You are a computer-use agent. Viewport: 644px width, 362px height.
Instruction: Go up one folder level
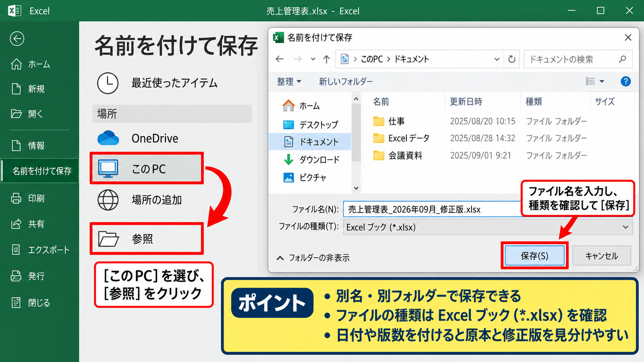(327, 59)
